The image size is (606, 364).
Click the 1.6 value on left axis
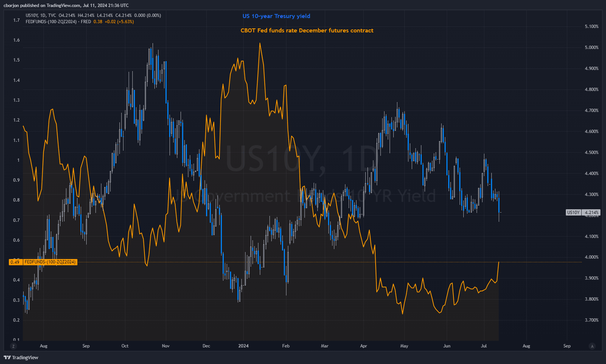16,40
